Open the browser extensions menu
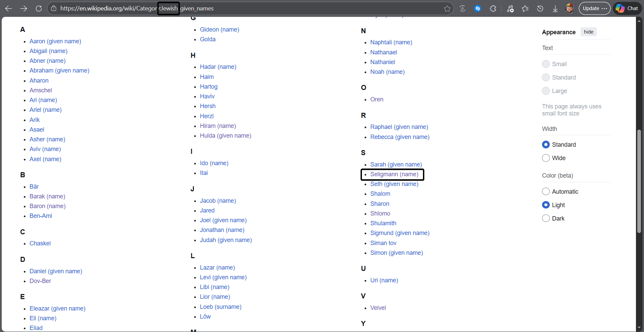 (x=493, y=8)
